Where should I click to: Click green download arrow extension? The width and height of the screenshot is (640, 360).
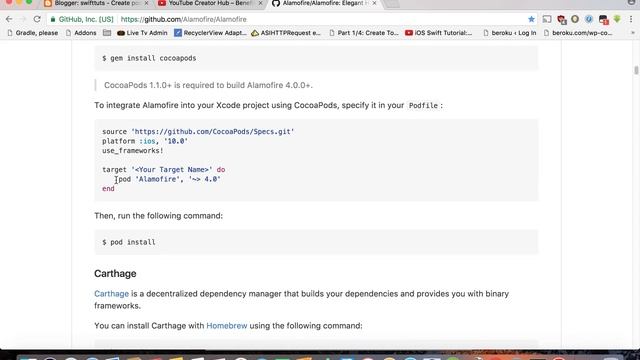pos(617,19)
